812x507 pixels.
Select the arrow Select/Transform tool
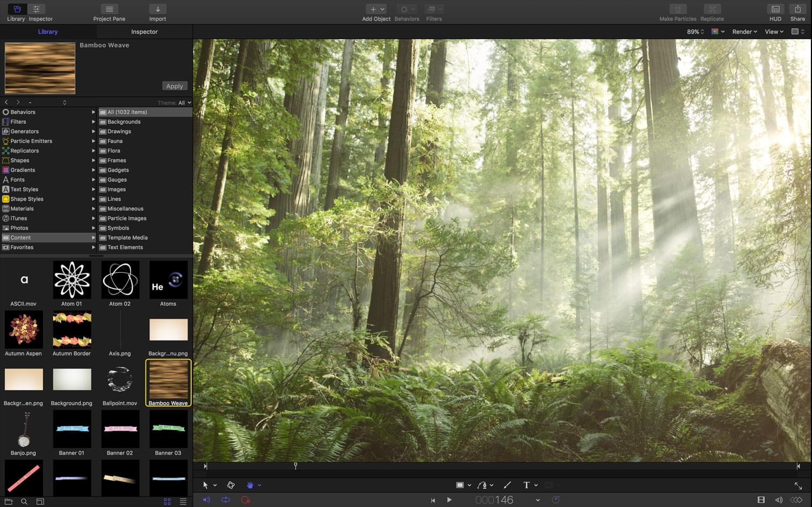pyautogui.click(x=205, y=485)
